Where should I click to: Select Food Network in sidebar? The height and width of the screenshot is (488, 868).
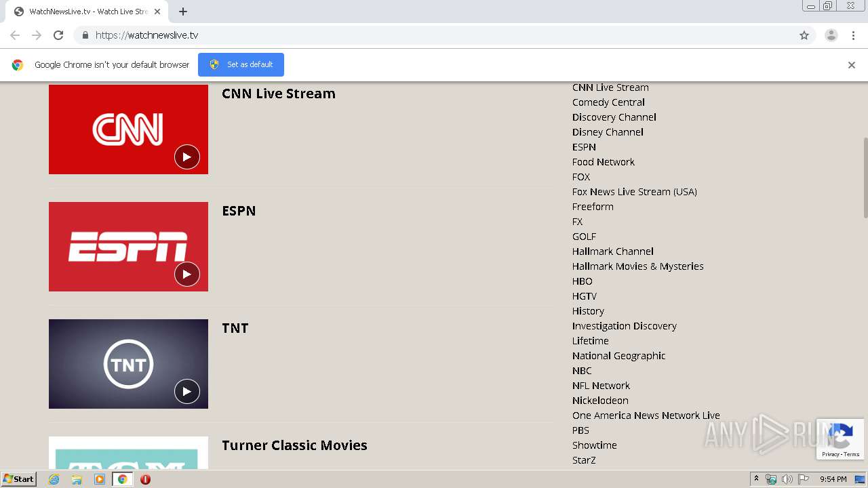click(x=604, y=162)
